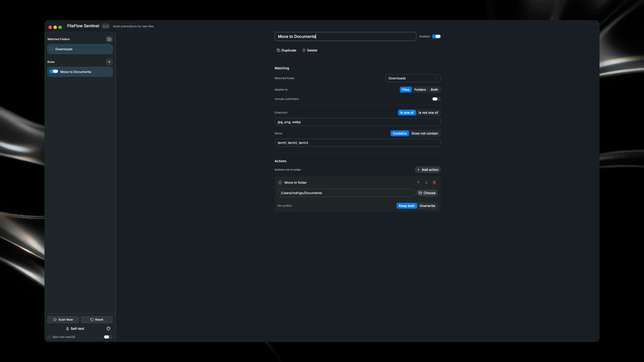Screen dimensions: 644x362
Task: Choose 'Is not one of' extension mode
Action: point(428,113)
